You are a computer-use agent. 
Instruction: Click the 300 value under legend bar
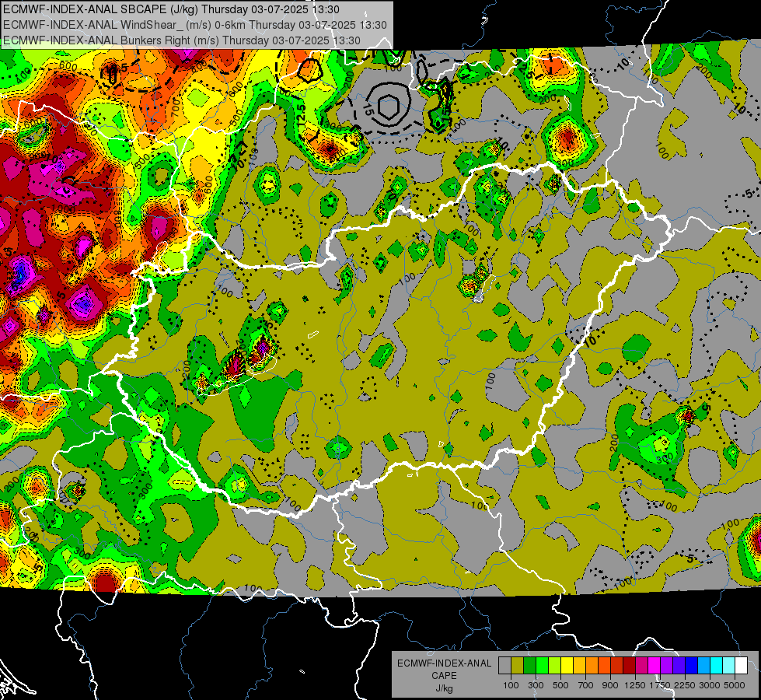coord(536,685)
